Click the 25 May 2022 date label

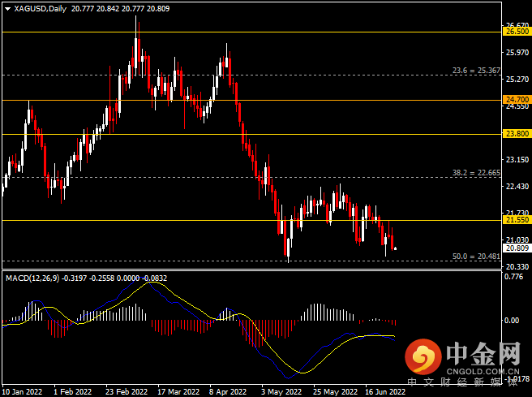[335, 392]
